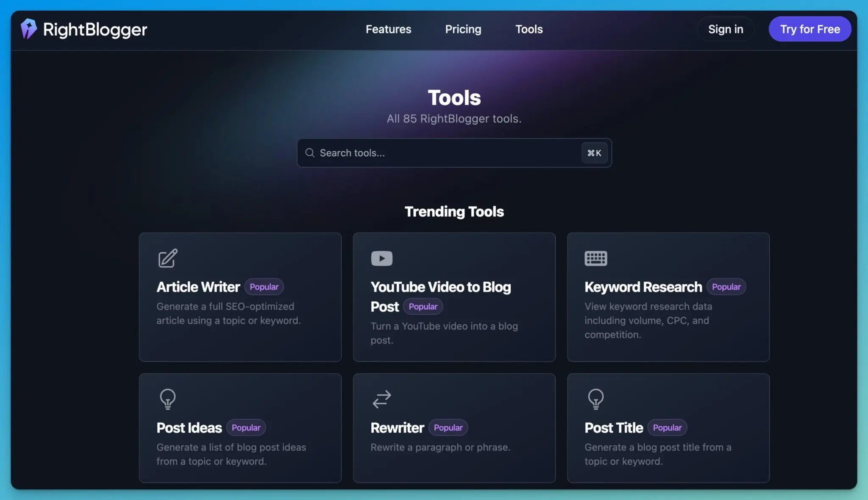Select the YouTube Video to Blog Post icon
Viewport: 868px width, 500px height.
(x=381, y=258)
